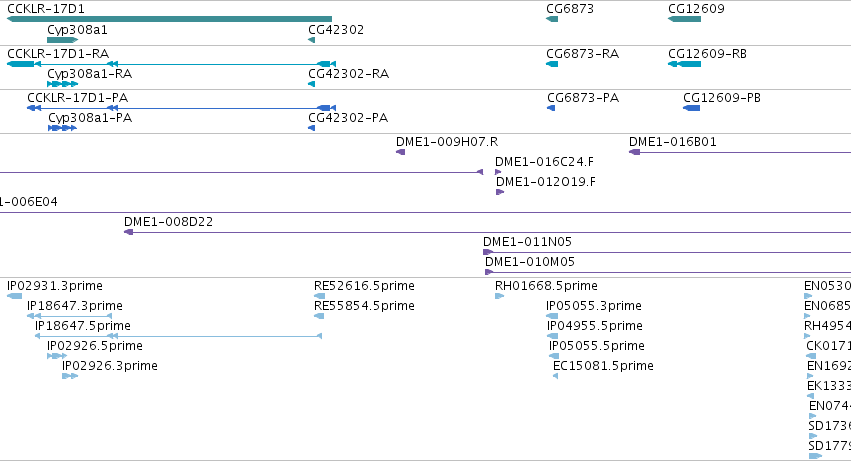
Task: Click the CG12609-RB transcript glyph
Action: (684, 64)
